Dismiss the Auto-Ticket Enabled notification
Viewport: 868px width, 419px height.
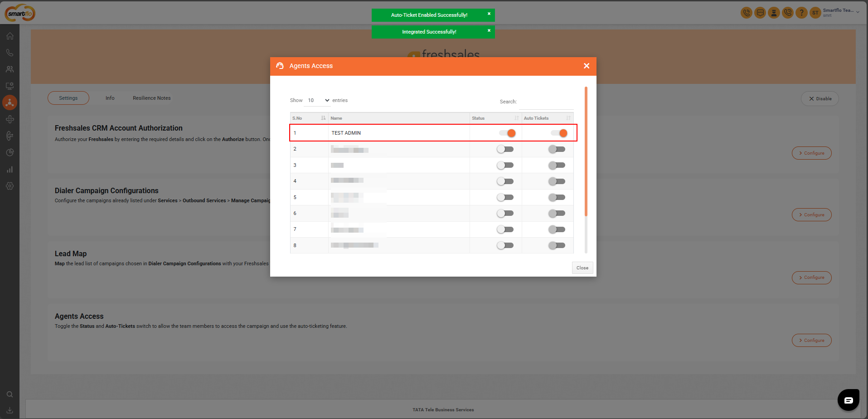(x=489, y=14)
